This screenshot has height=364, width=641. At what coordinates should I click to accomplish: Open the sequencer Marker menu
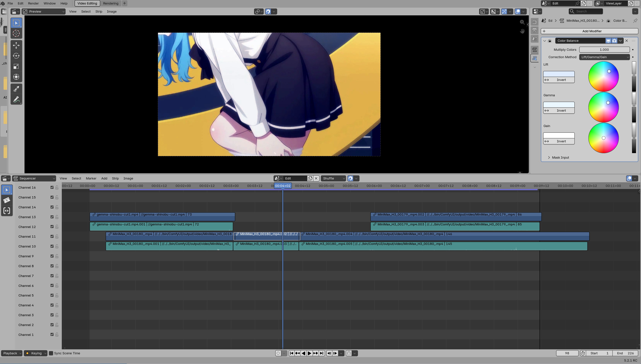[91, 178]
